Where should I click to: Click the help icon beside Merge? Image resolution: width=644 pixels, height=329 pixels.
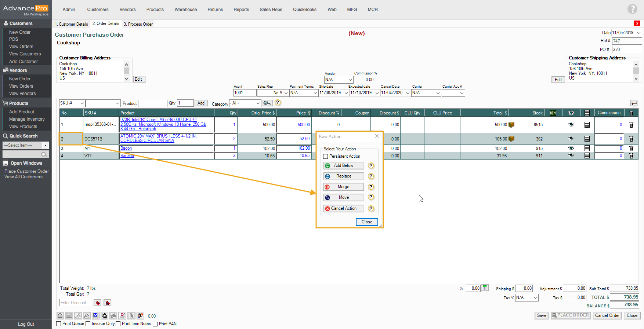371,187
